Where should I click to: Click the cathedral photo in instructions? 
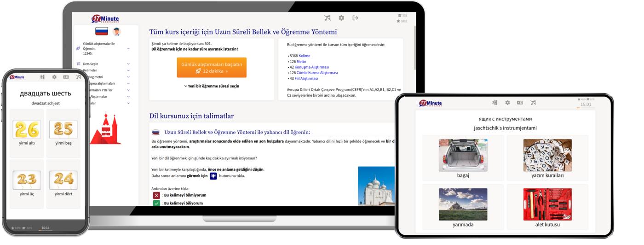(x=376, y=186)
